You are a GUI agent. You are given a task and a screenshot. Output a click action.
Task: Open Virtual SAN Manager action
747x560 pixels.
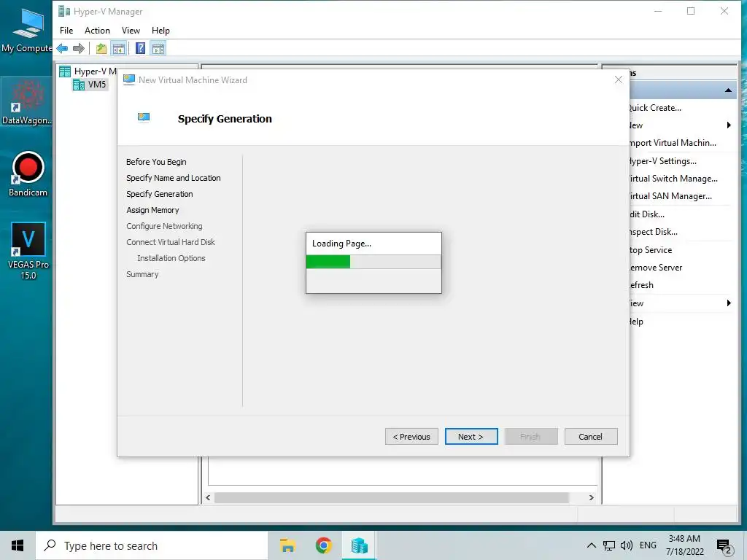(x=670, y=196)
